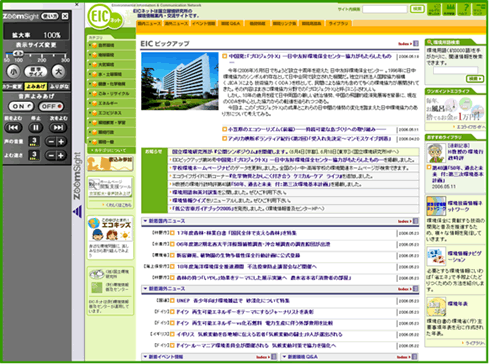Open the 自然環境 category

click(111, 45)
